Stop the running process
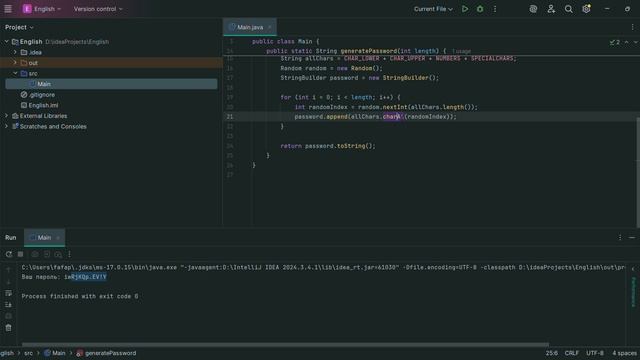Viewport: 640px width, 360px height. (20, 254)
